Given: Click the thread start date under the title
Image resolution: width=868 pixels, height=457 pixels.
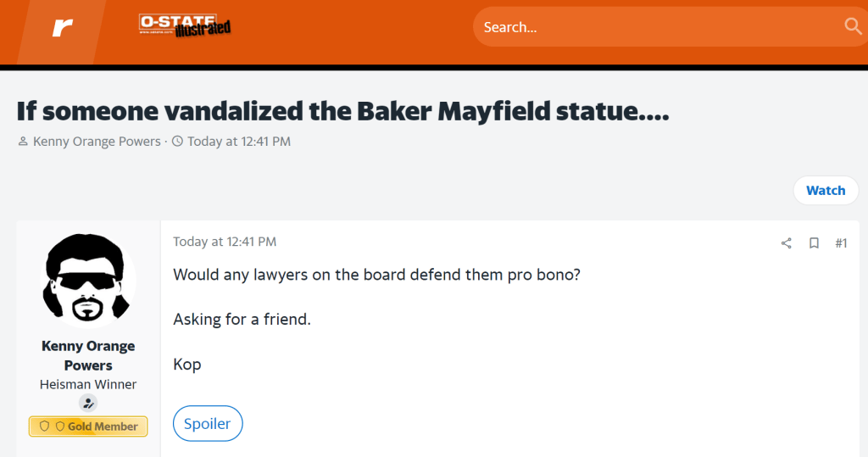Looking at the screenshot, I should pyautogui.click(x=238, y=142).
